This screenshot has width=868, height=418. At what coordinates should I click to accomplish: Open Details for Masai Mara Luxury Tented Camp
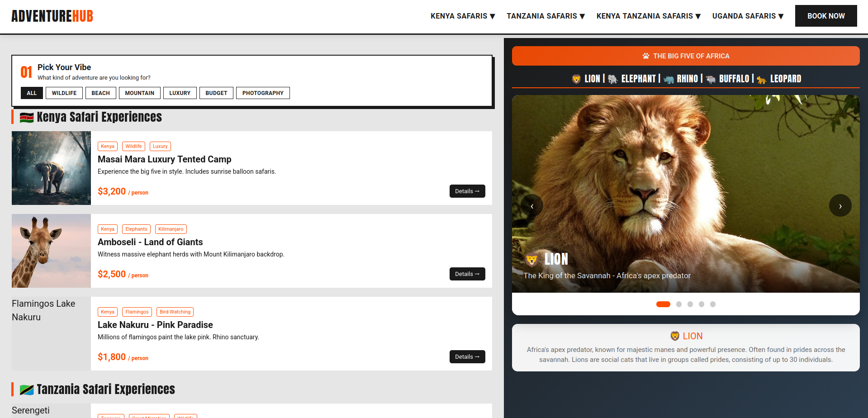click(x=467, y=191)
